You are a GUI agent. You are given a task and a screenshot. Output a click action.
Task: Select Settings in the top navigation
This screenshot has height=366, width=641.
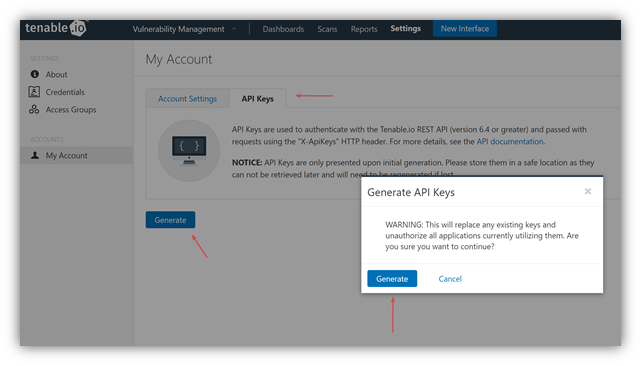click(405, 29)
